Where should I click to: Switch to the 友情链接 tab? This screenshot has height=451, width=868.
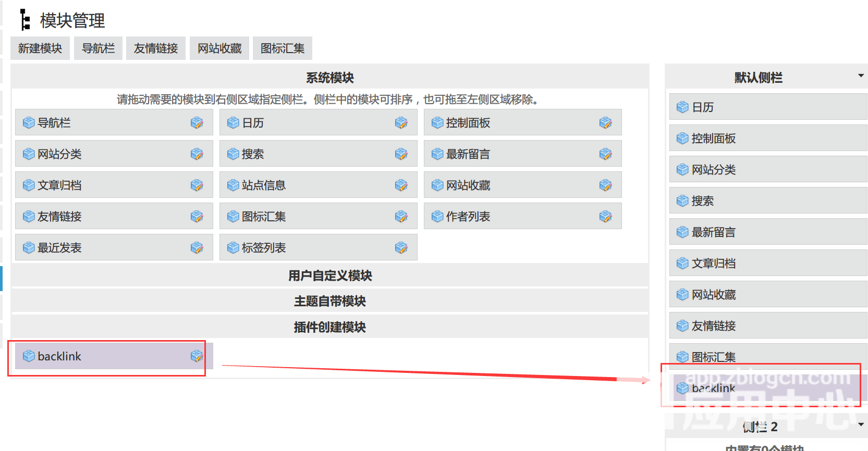click(156, 48)
